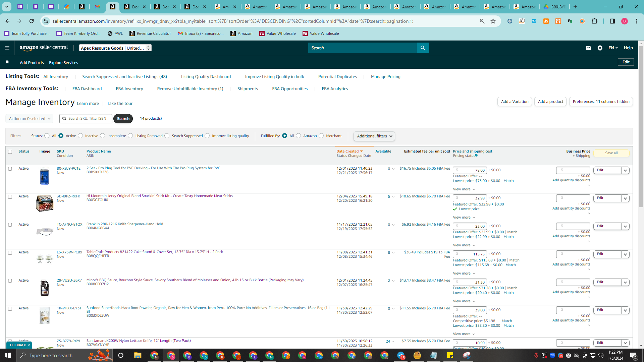Choose the Search Suppressed status filter
This screenshot has width=644, height=362.
point(167,136)
